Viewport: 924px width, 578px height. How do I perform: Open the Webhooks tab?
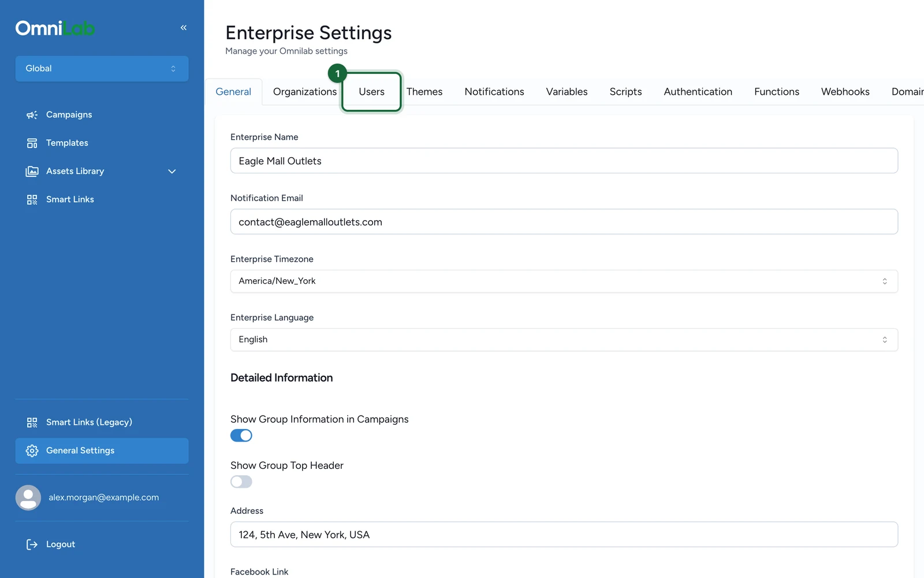(x=845, y=92)
